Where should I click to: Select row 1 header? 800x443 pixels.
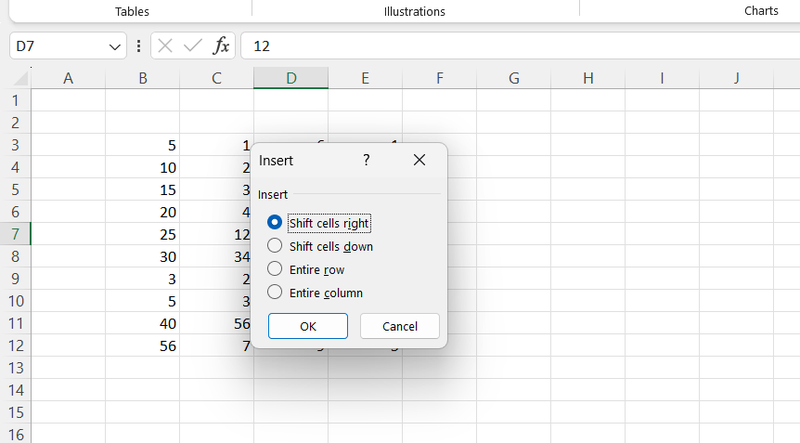15,101
